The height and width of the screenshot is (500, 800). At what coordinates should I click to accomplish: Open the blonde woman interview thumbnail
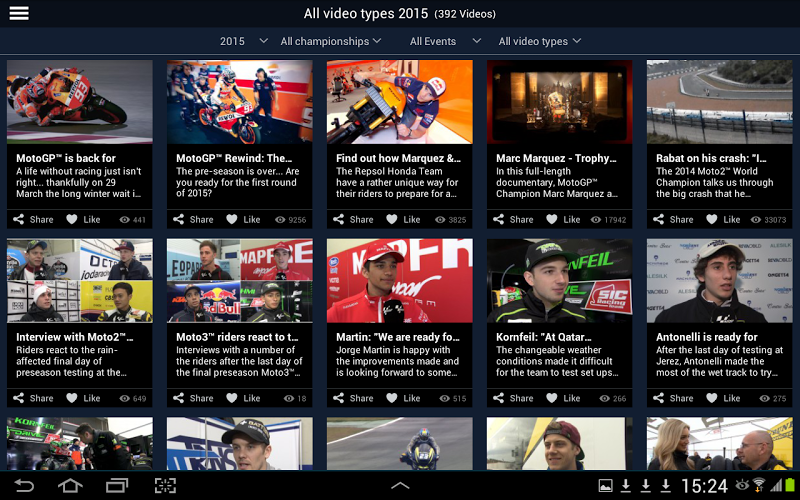(x=719, y=443)
